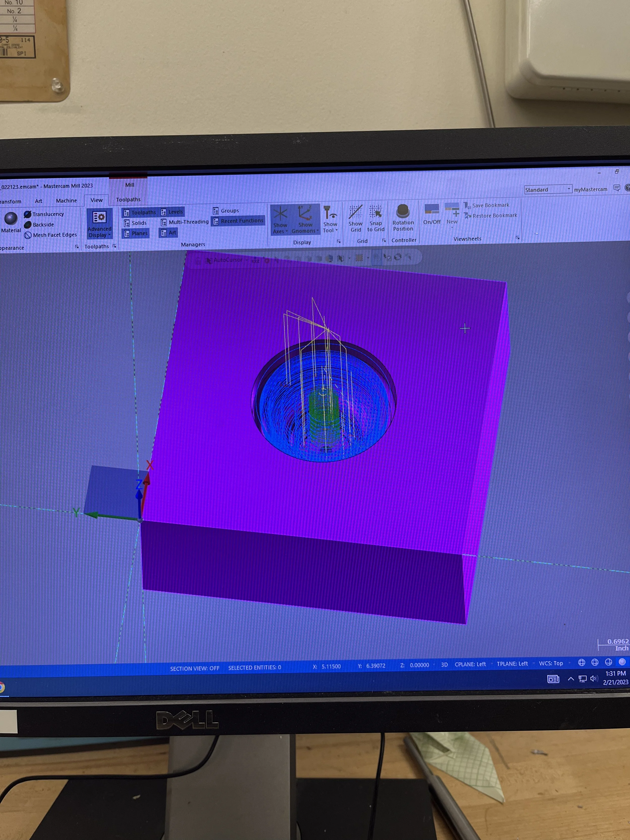Click the Groups manager button
This screenshot has width=630, height=840.
(226, 210)
